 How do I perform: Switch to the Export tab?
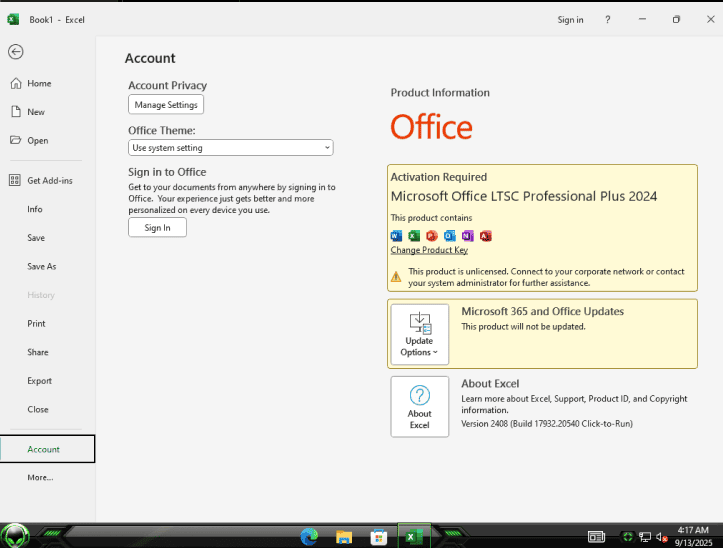[39, 381]
